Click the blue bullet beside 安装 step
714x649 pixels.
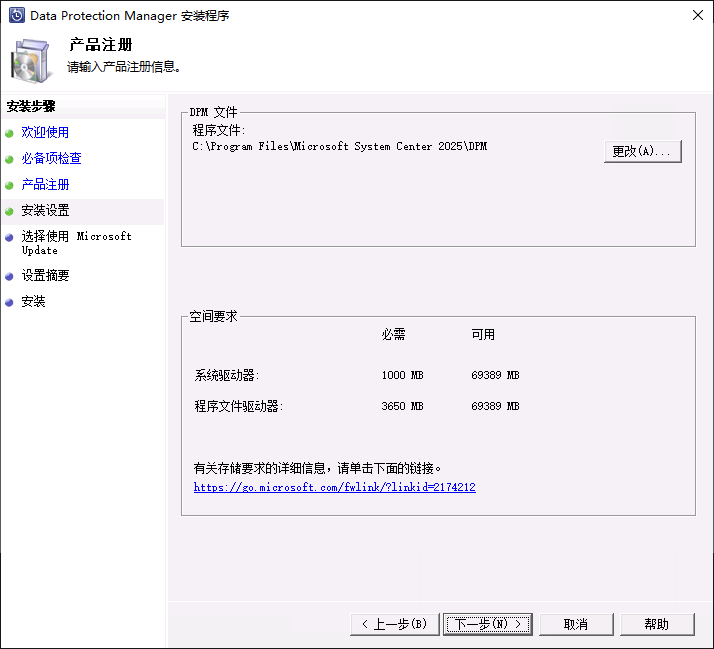[9, 302]
